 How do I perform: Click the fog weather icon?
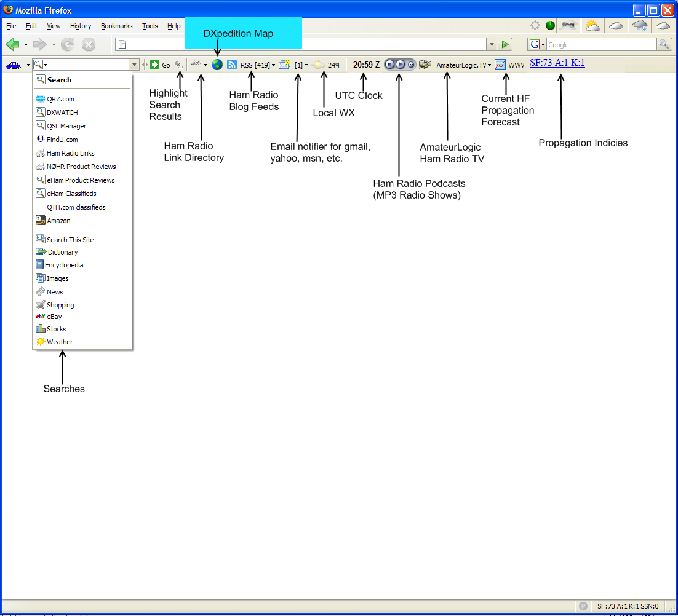568,25
